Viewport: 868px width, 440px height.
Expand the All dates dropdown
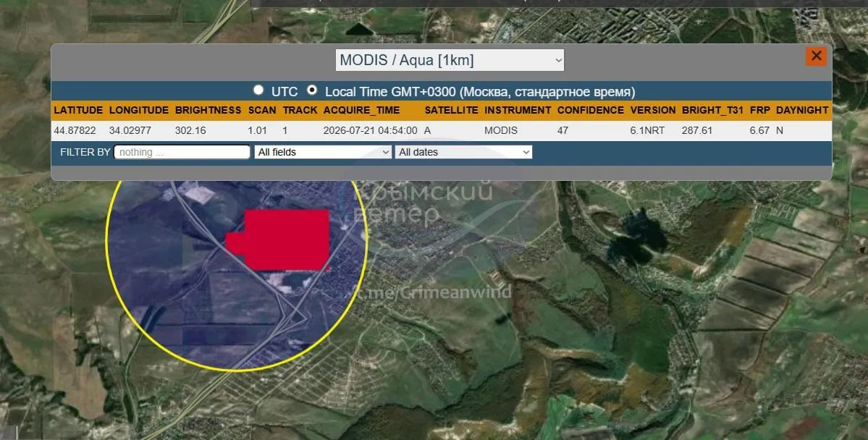point(463,152)
